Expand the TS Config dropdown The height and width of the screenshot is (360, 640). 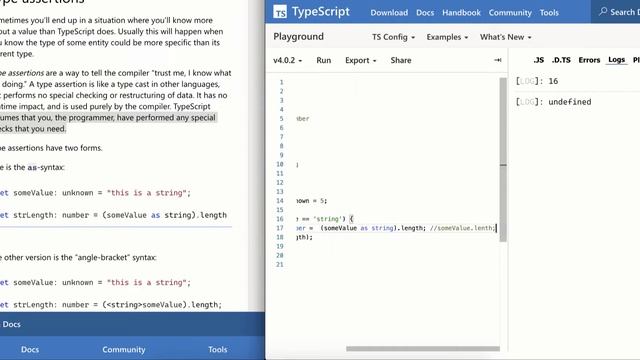393,37
